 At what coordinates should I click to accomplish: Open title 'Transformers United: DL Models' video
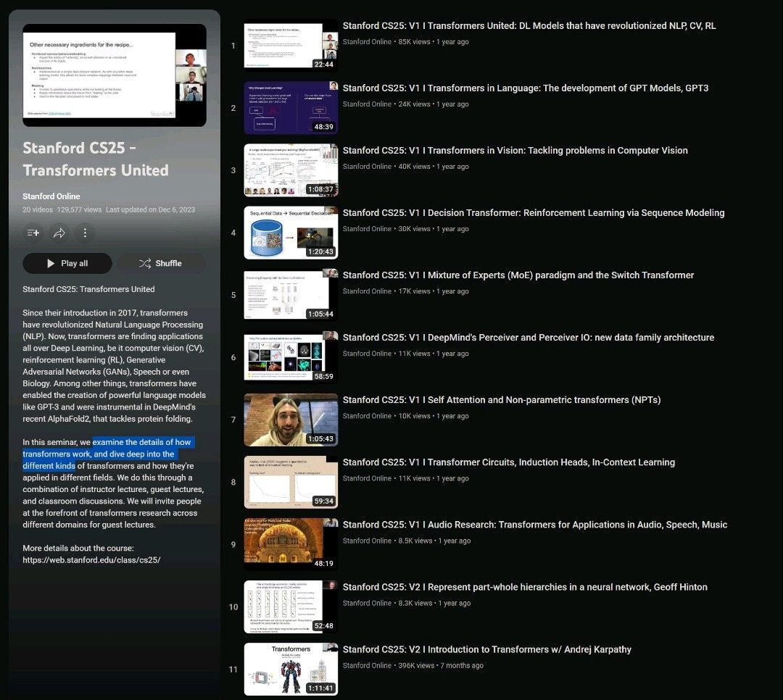[529, 25]
